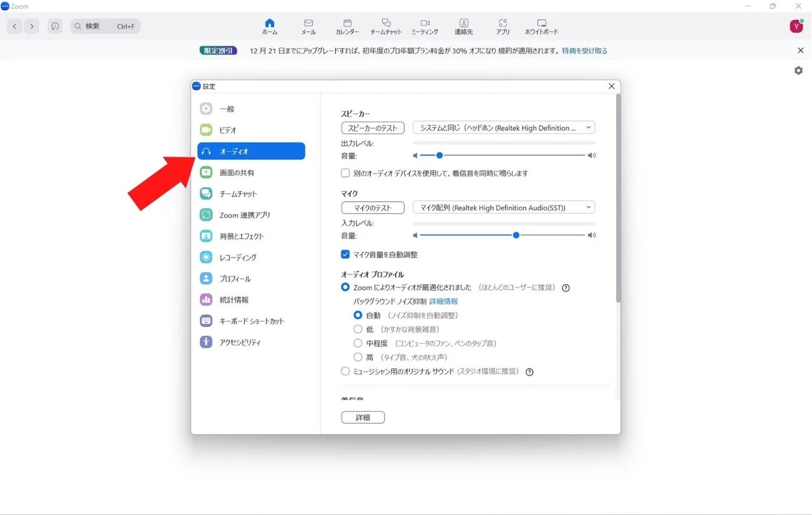Screen dimensions: 812x515
Task: Select ミュージシャン用のオリジナル サウンド radio
Action: 346,371
